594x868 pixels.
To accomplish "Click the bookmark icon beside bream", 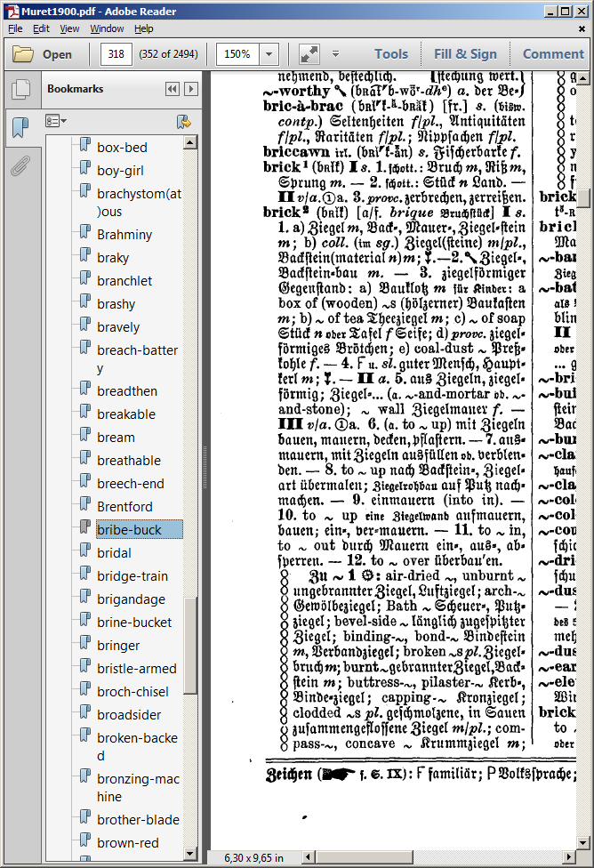I will (84, 435).
